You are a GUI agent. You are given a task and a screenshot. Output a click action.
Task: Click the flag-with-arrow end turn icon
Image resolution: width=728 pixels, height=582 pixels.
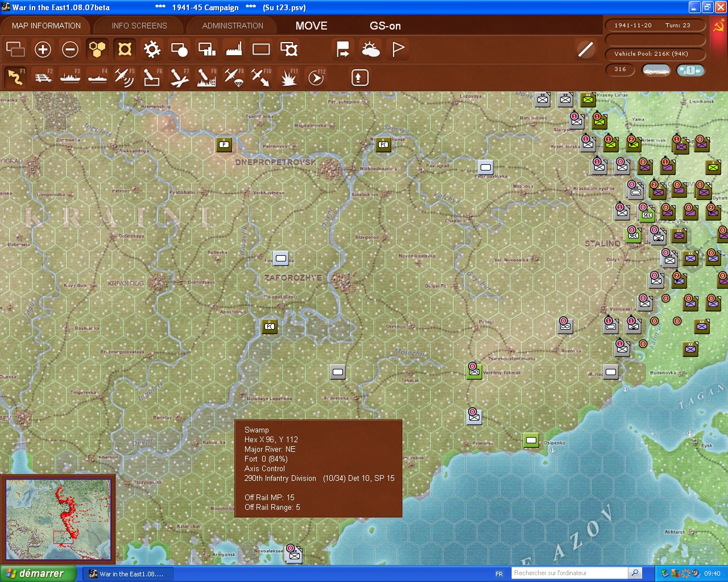coord(343,49)
